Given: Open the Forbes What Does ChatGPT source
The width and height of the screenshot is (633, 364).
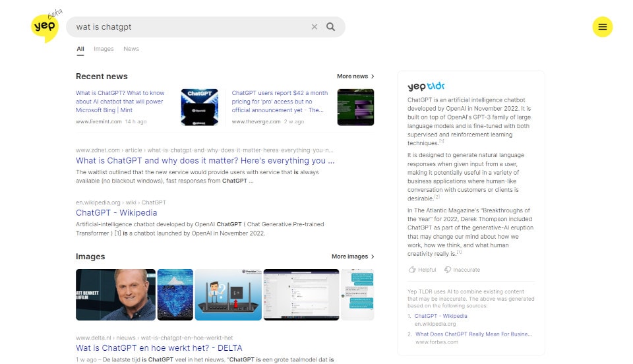Looking at the screenshot, I should click(x=473, y=334).
